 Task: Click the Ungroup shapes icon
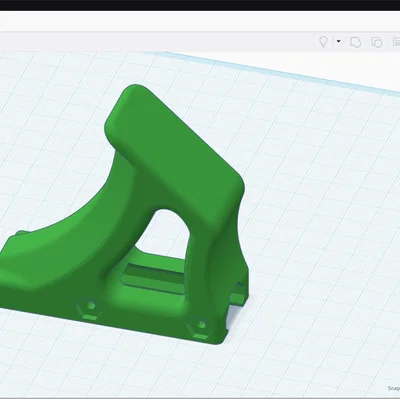tap(376, 42)
